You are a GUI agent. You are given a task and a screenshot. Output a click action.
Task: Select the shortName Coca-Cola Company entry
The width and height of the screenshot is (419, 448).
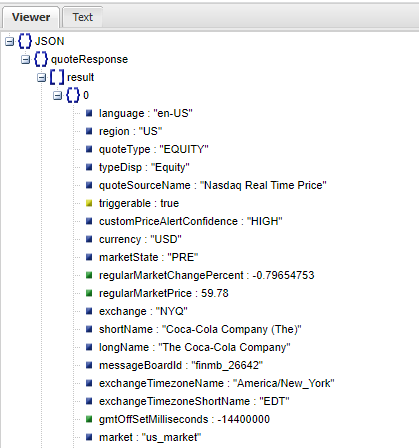point(200,329)
